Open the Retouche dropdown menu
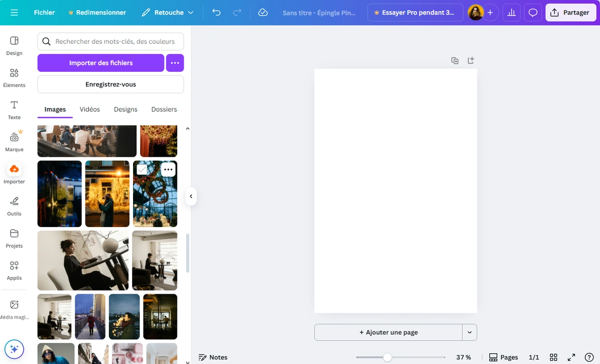 [167, 12]
